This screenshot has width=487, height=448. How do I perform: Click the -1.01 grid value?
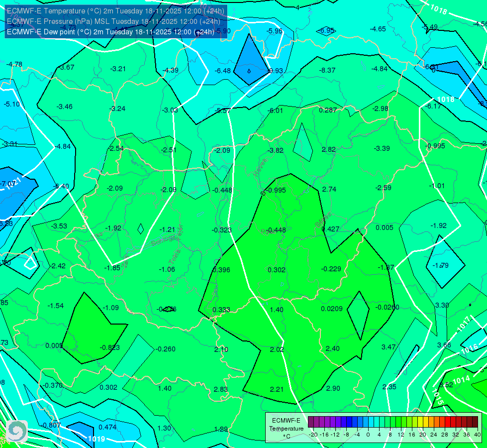point(437,186)
